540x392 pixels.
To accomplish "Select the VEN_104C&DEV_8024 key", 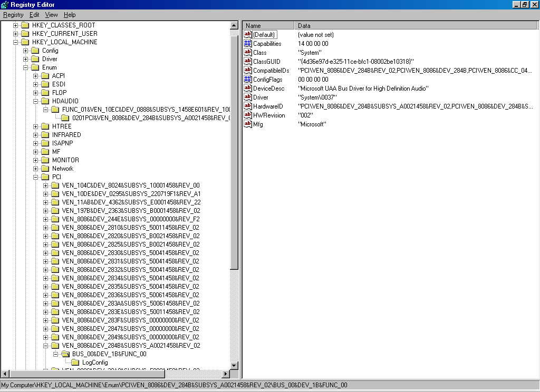I will [x=131, y=185].
